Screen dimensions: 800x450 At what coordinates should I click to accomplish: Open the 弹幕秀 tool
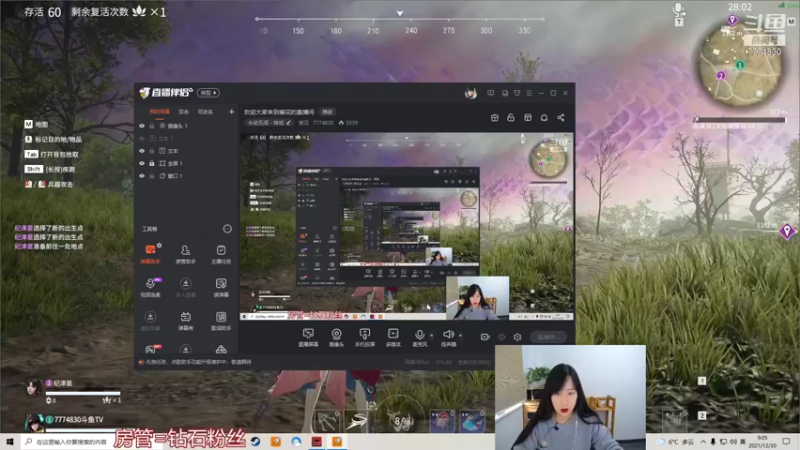tap(185, 320)
